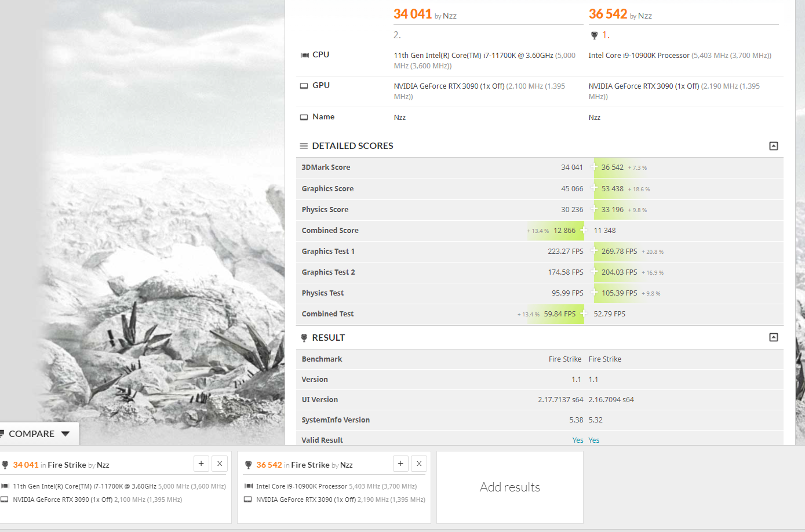Select SystemInfo Version value 5.38
The height and width of the screenshot is (532, 805).
[x=576, y=420]
